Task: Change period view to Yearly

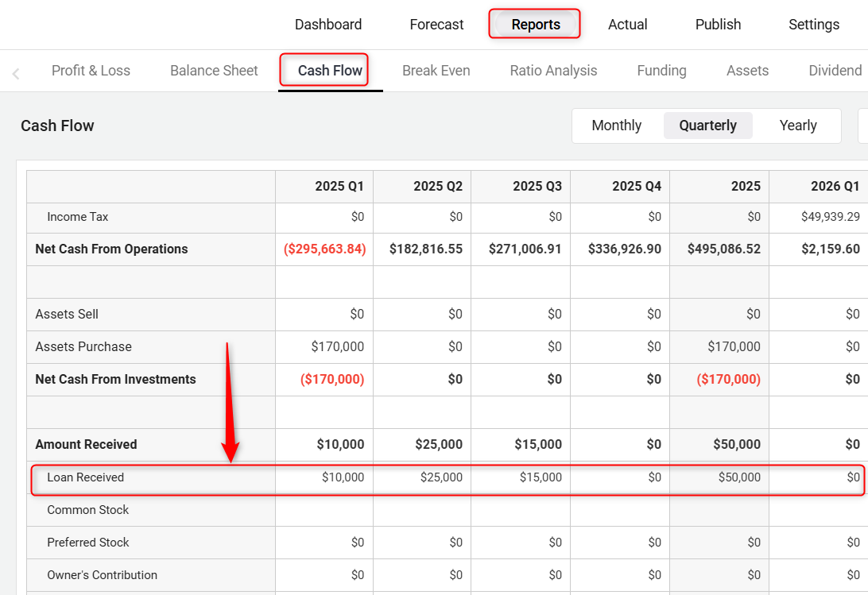Action: click(797, 126)
